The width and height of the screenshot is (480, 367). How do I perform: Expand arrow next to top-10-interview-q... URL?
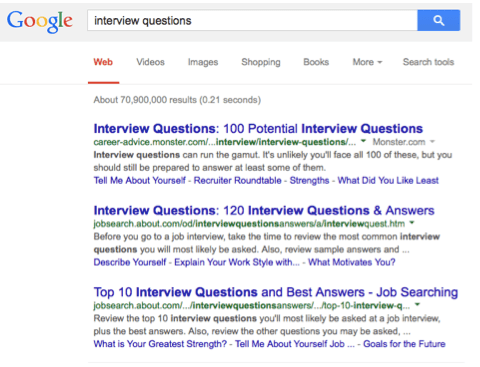pos(417,304)
